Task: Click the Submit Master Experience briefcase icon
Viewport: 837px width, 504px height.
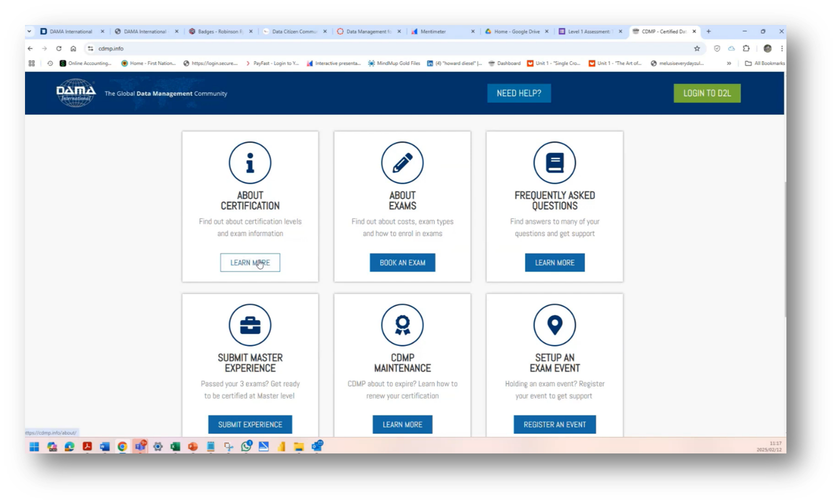Action: 250,325
